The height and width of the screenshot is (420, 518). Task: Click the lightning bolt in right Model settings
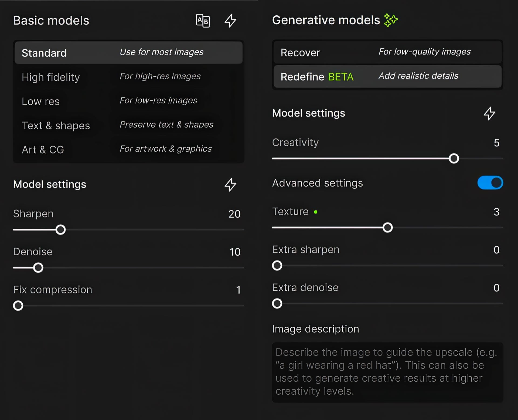489,113
